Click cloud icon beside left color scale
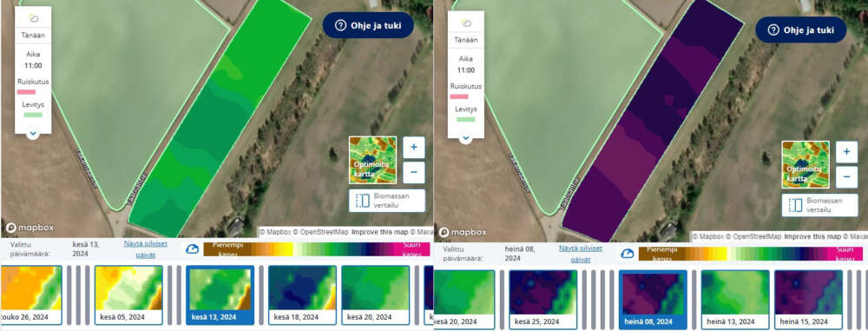868x331 pixels. [x=192, y=249]
